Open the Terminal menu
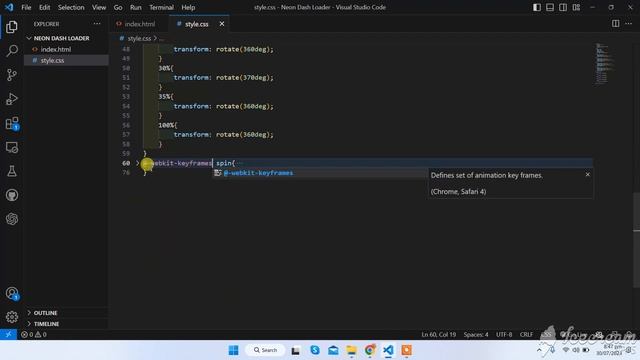 161,7
